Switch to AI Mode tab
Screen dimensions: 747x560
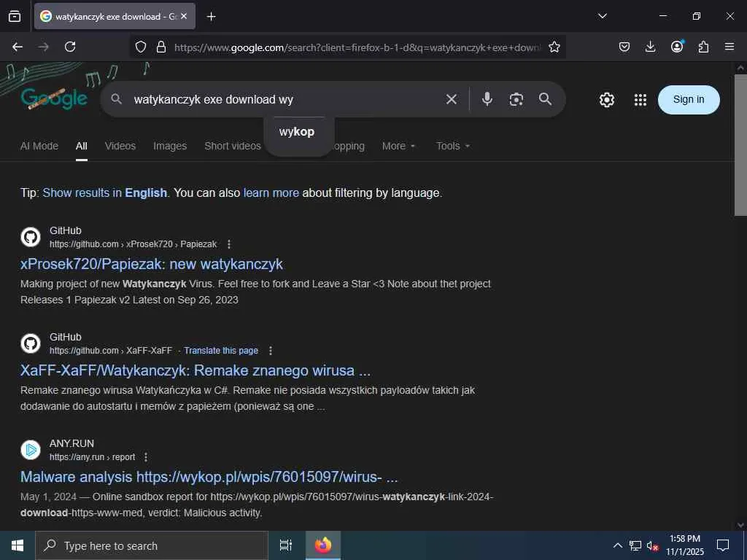click(39, 146)
